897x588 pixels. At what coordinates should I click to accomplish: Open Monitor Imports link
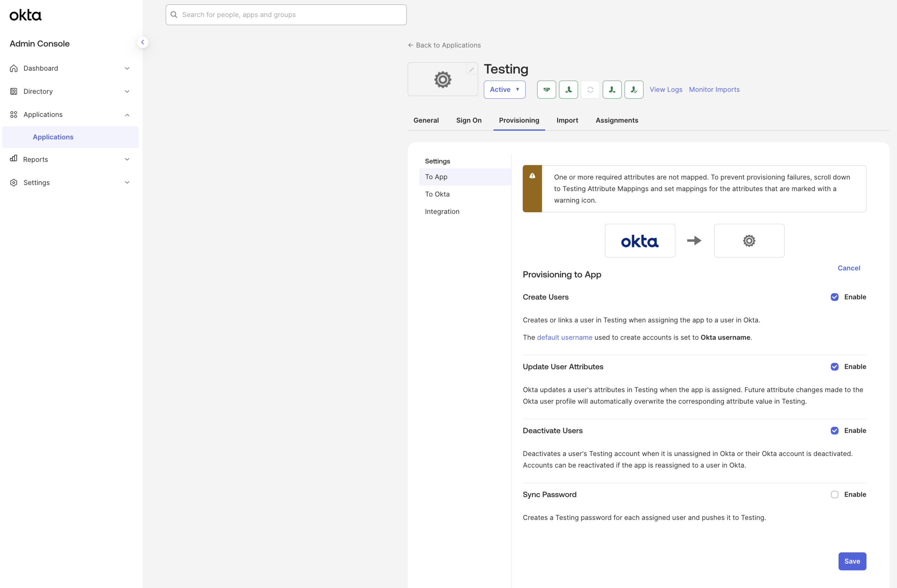point(714,90)
